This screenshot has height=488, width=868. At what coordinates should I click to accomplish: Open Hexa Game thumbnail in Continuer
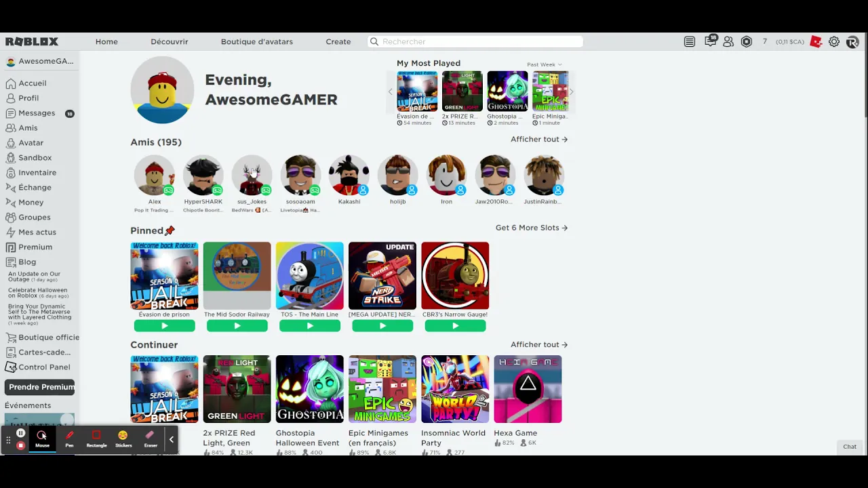pos(528,389)
